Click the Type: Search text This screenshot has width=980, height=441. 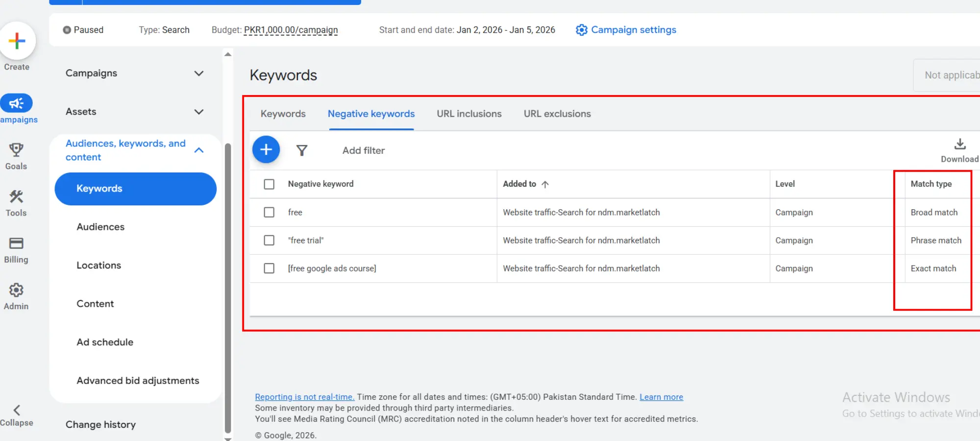164,30
